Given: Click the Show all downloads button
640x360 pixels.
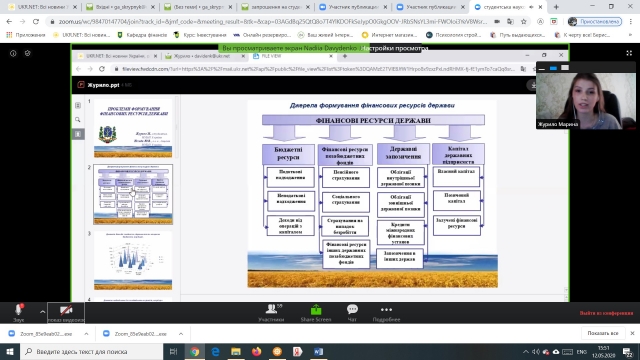Looking at the screenshot, I should coord(603,333).
